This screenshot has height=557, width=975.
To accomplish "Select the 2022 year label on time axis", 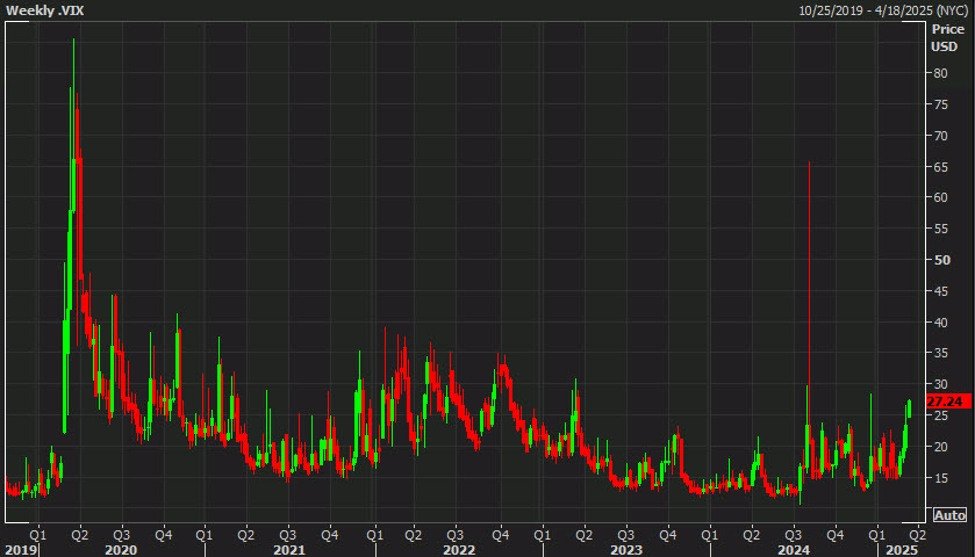I will click(457, 549).
